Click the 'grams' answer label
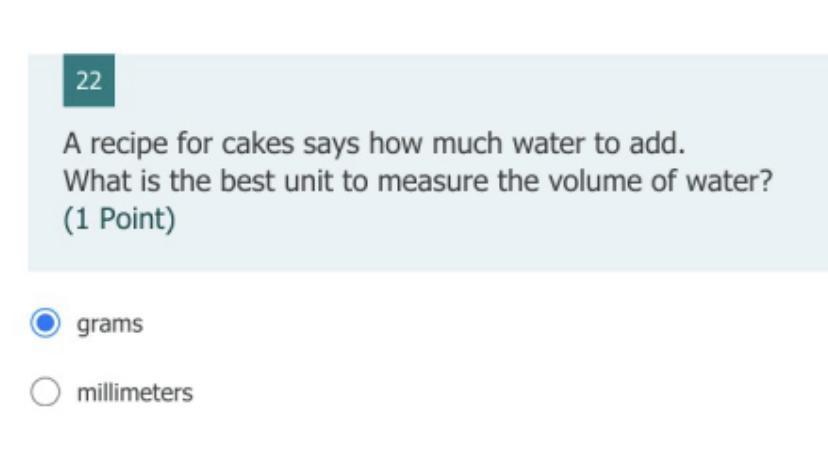 tap(110, 324)
